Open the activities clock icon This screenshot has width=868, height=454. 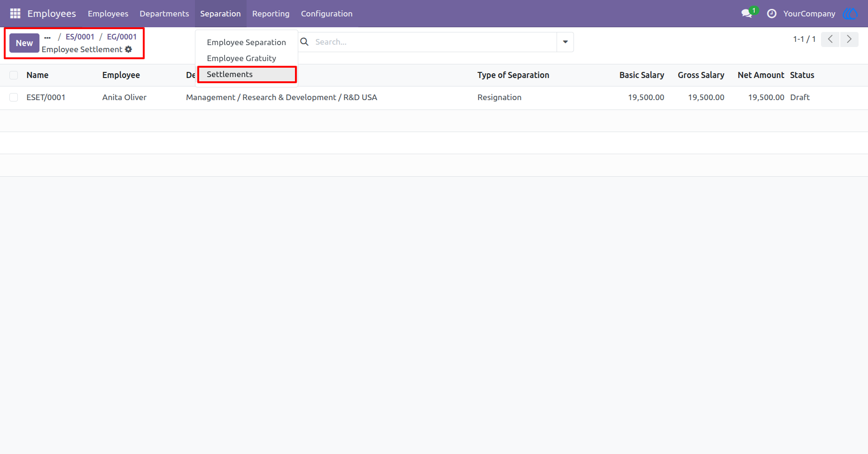click(772, 14)
